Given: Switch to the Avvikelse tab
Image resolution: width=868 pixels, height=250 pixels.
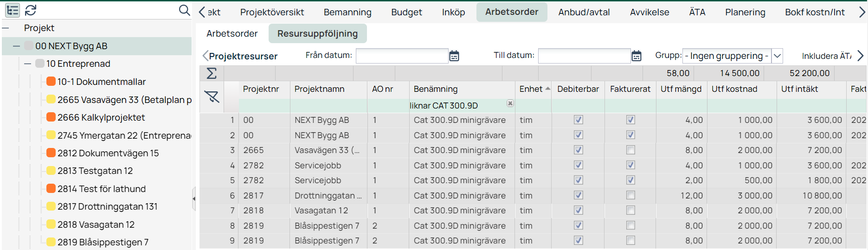Looking at the screenshot, I should [649, 12].
